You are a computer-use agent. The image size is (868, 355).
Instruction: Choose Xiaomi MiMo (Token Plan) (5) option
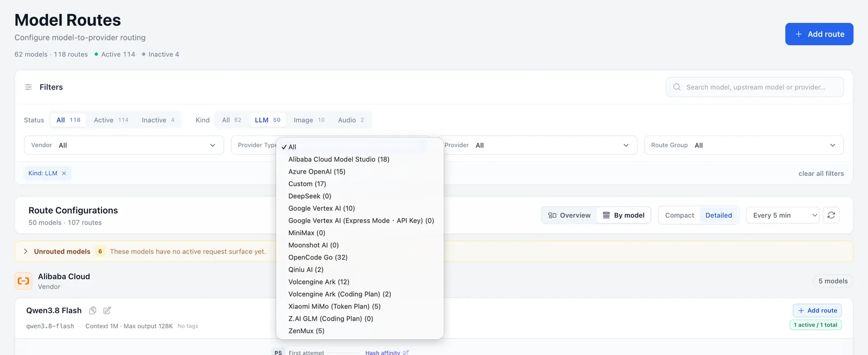click(360, 307)
